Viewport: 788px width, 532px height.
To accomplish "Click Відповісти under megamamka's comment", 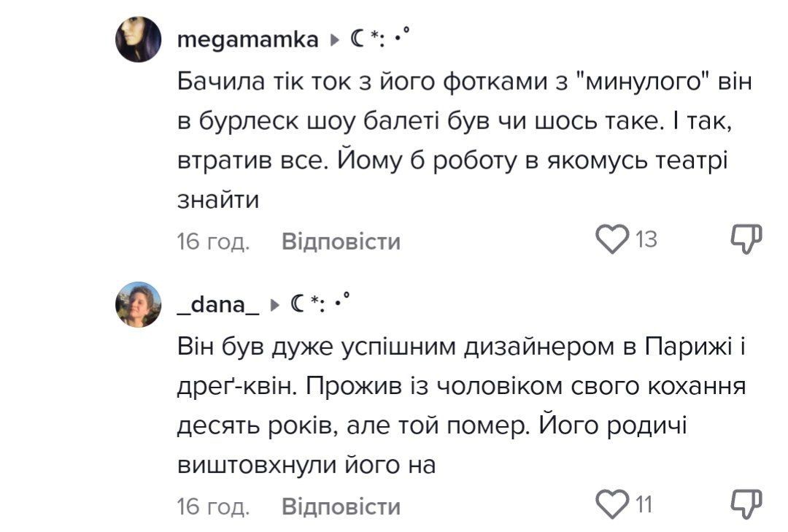I will (341, 241).
